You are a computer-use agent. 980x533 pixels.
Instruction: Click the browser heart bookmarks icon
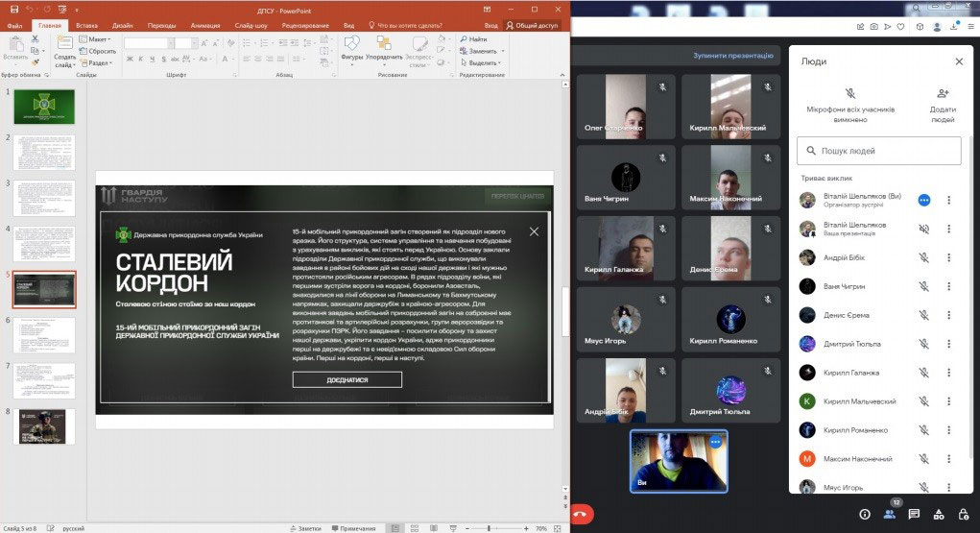[x=900, y=27]
